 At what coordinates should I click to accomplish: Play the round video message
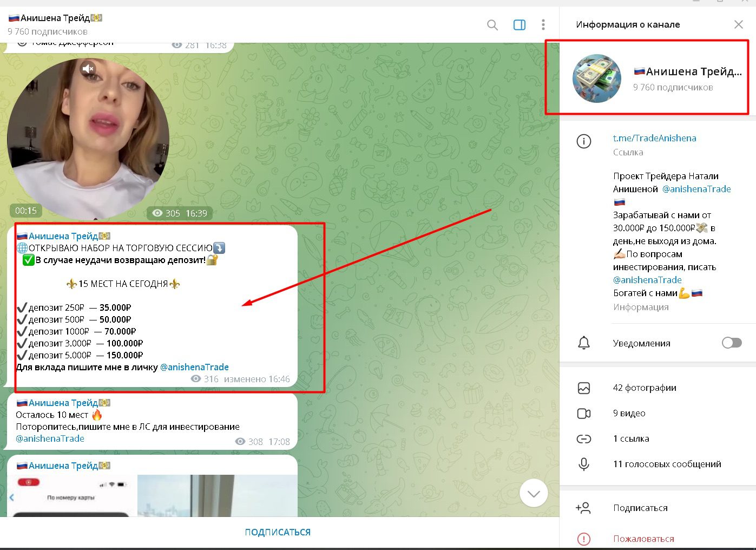88,139
